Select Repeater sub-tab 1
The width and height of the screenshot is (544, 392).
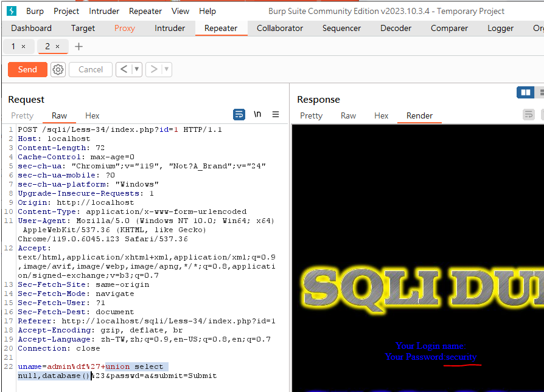tap(13, 46)
